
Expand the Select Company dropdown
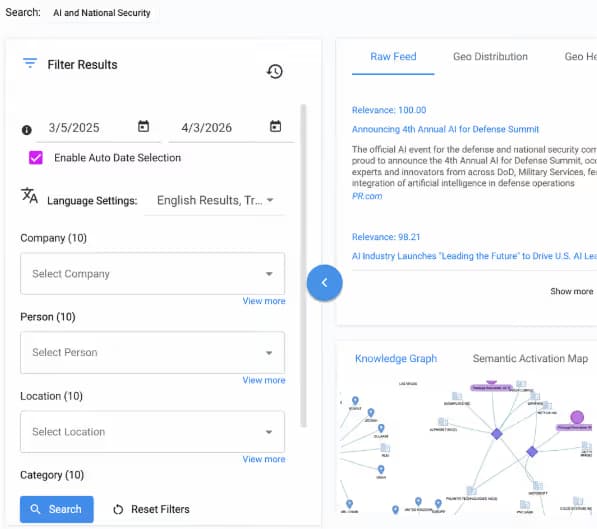[x=152, y=273]
